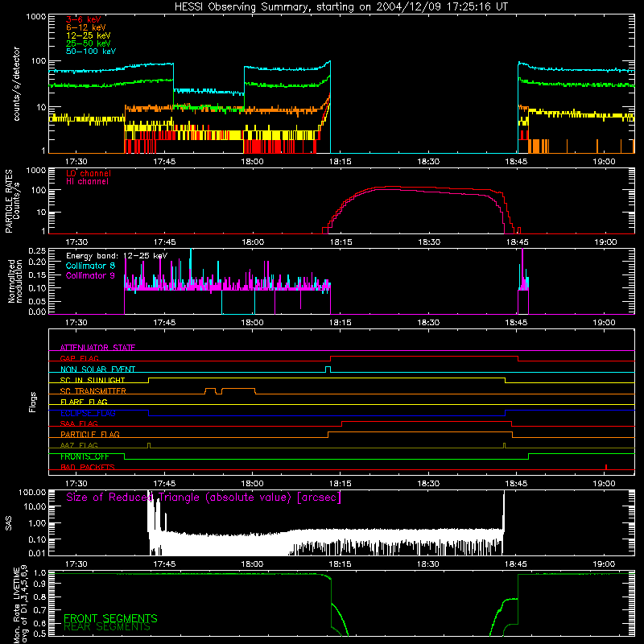Click the FLARE FLAG label

84,402
